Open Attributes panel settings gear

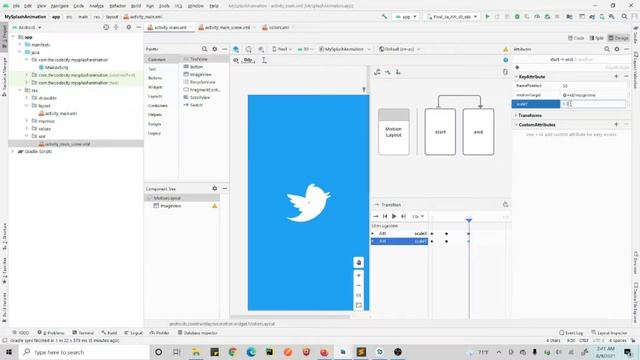tap(617, 49)
